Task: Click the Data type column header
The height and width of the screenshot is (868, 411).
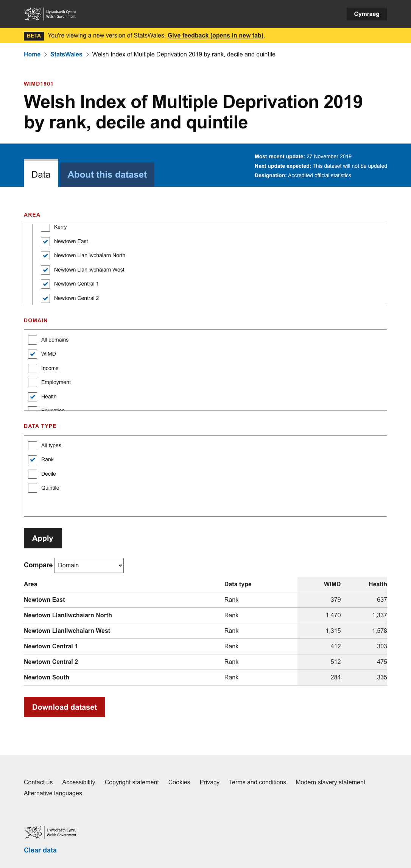Action: coord(238,584)
